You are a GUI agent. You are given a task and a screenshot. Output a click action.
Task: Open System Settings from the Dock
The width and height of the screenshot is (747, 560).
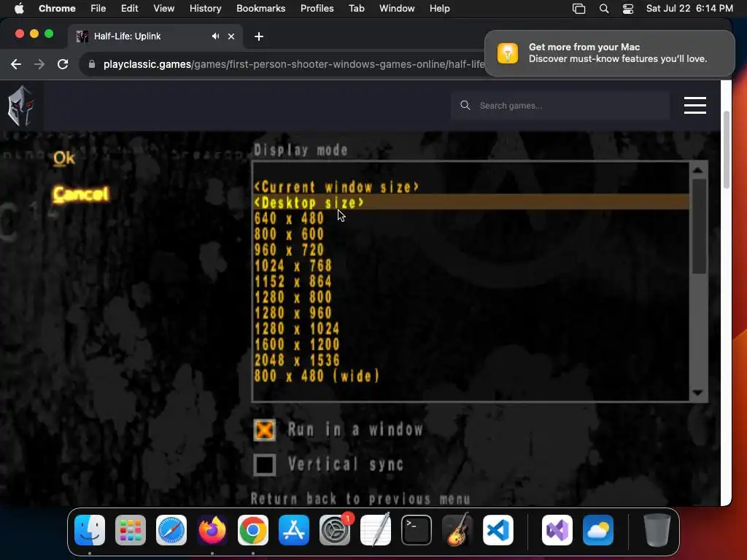pyautogui.click(x=334, y=530)
